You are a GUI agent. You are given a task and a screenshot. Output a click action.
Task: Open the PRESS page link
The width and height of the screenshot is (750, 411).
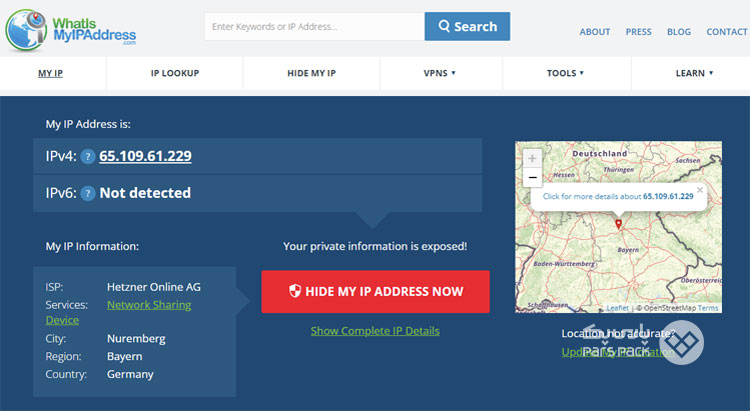pos(639,32)
